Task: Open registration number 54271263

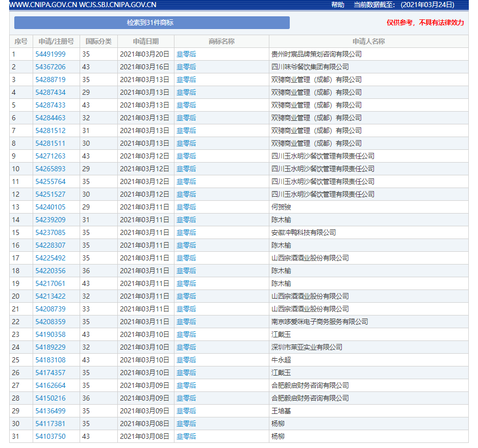Action: (51, 156)
